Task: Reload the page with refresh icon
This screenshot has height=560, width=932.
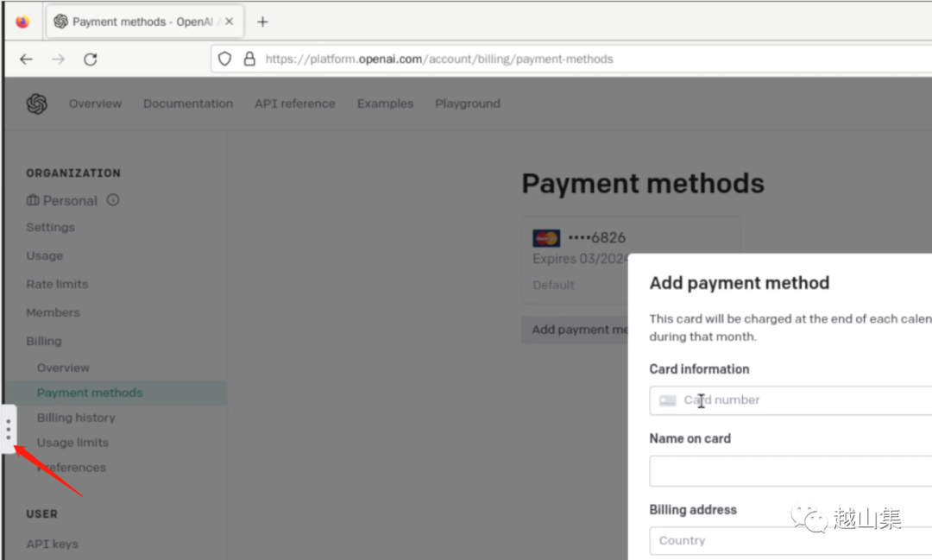Action: tap(90, 60)
